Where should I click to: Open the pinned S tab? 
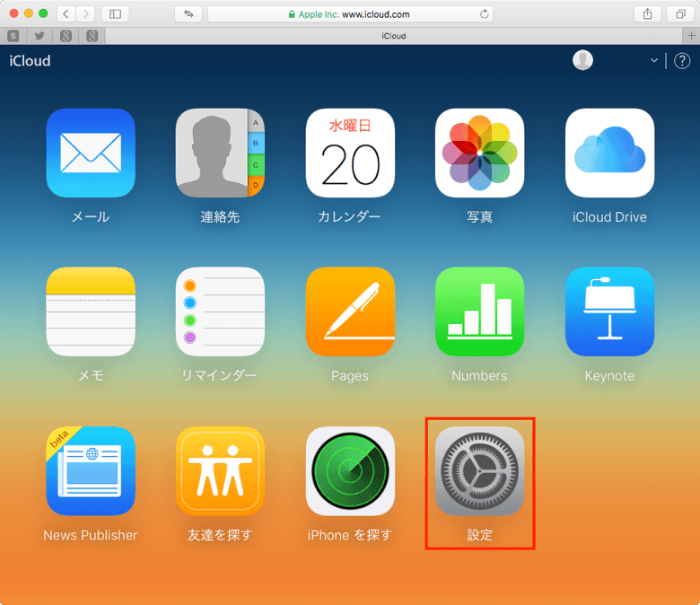pos(13,36)
